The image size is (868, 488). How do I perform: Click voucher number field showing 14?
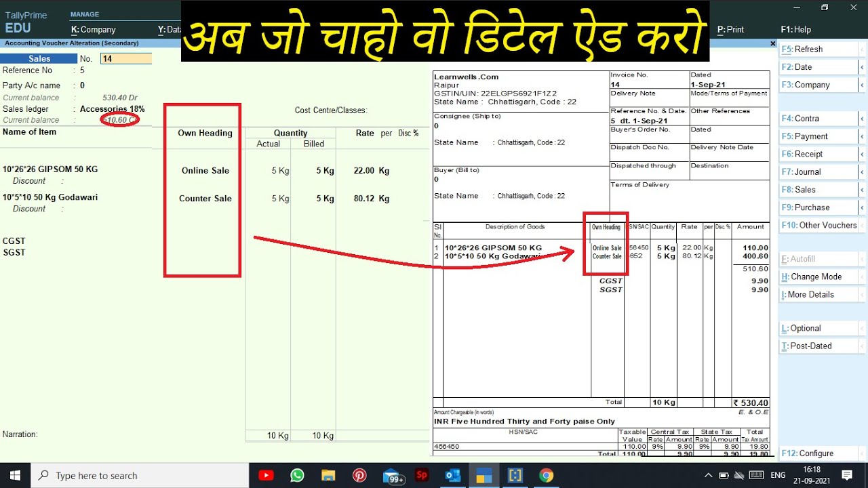[126, 59]
